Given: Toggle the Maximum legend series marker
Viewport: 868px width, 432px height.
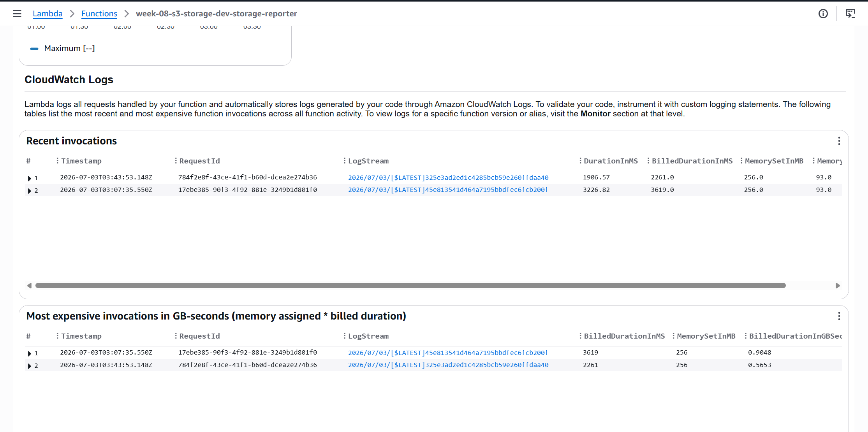Looking at the screenshot, I should pos(34,49).
